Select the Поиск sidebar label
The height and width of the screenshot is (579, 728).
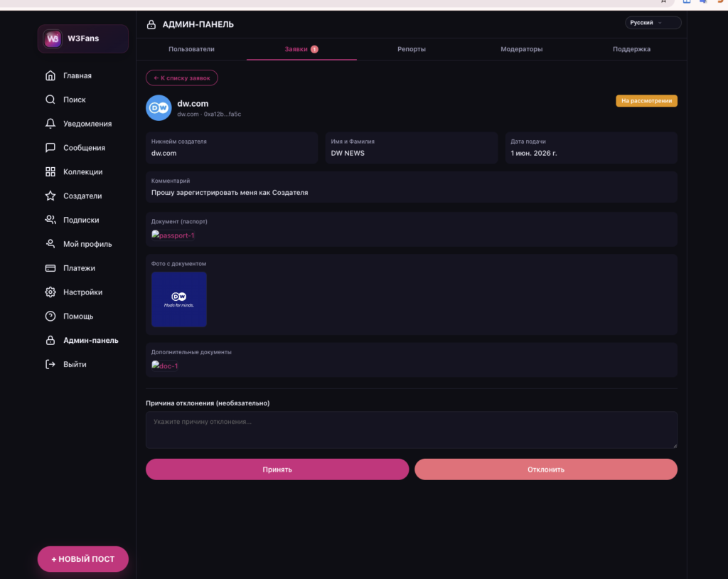pyautogui.click(x=74, y=100)
